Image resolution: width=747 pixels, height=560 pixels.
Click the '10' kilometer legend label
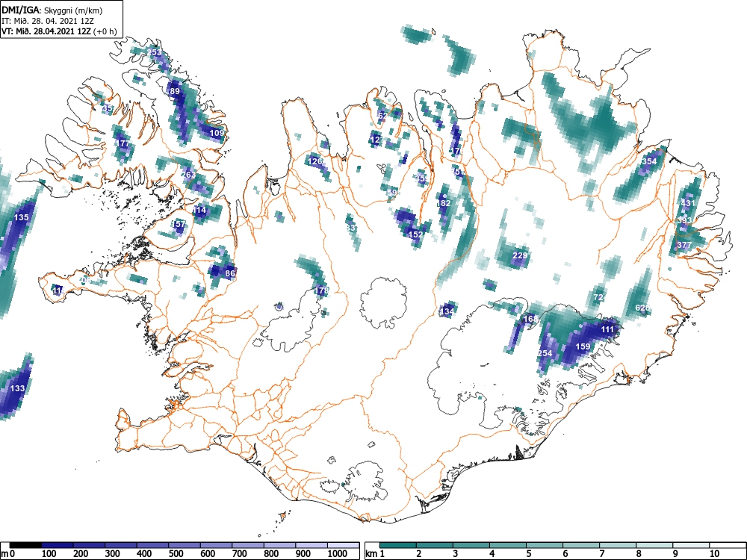714,553
